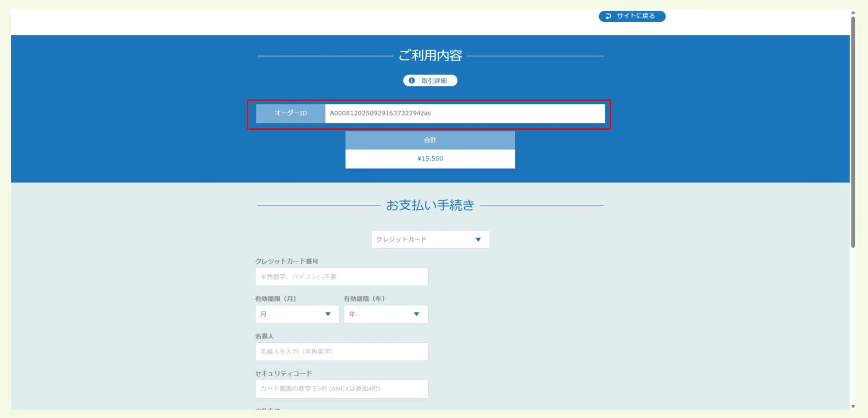Click the dropdown arrow beside 年 for expiration year

coord(416,314)
